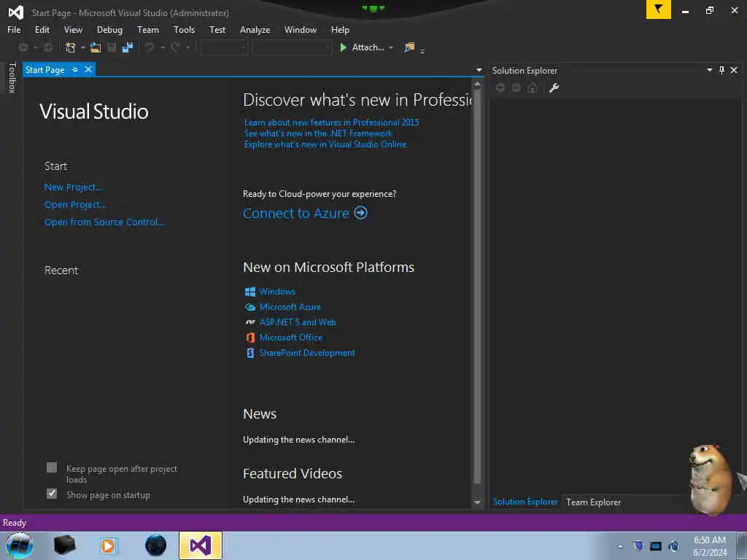
Task: Toggle auto-hide pin on Solution Explorer
Action: point(721,70)
